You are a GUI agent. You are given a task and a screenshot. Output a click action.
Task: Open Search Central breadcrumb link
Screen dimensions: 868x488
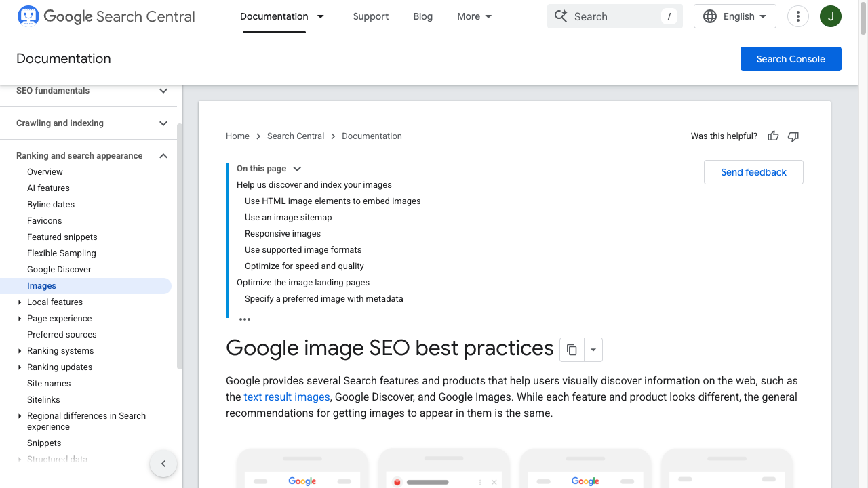pyautogui.click(x=296, y=136)
